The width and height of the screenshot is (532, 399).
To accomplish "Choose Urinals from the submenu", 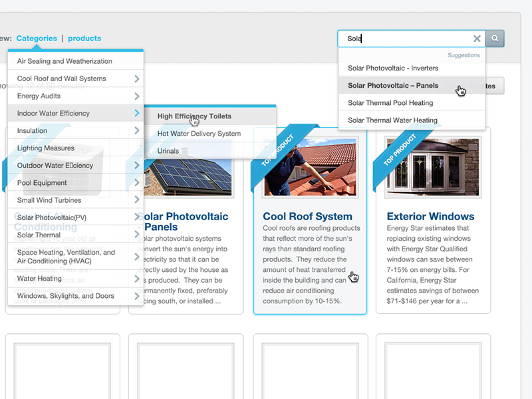I will (168, 151).
